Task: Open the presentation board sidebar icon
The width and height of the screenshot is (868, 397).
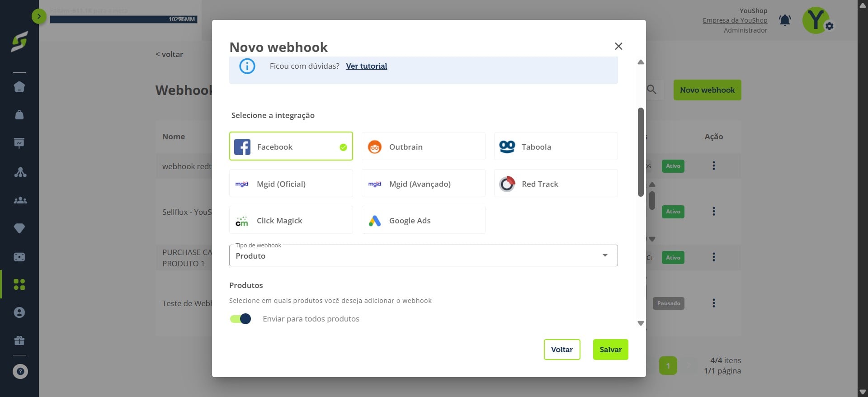Action: [x=19, y=143]
